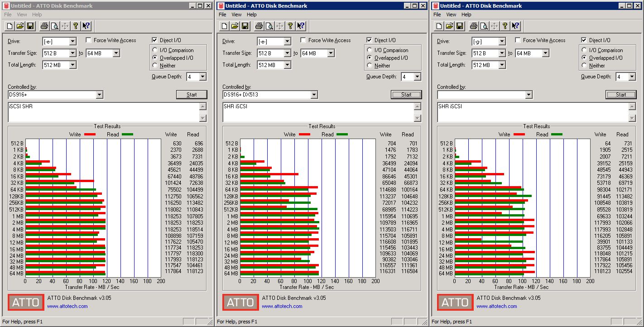Click description scrollbar down arrow, right window

click(632, 118)
